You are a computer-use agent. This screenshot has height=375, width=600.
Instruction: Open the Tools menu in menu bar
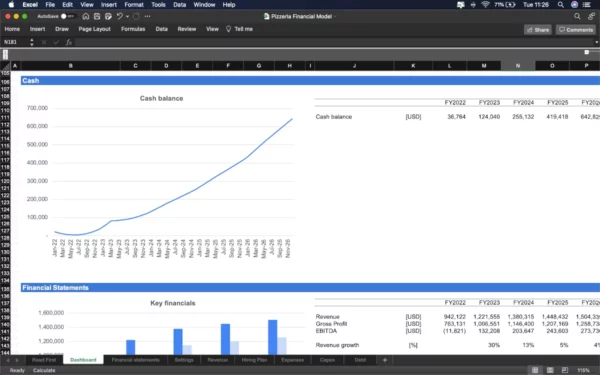point(158,5)
